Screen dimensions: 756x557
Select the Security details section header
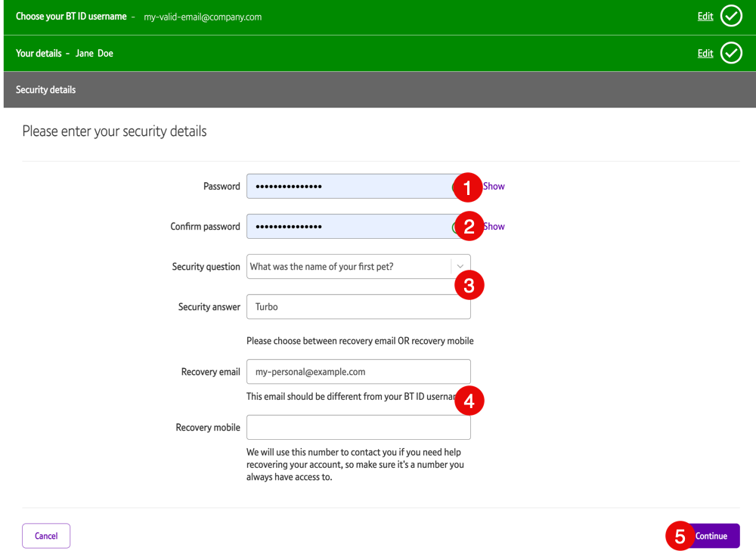(380, 90)
